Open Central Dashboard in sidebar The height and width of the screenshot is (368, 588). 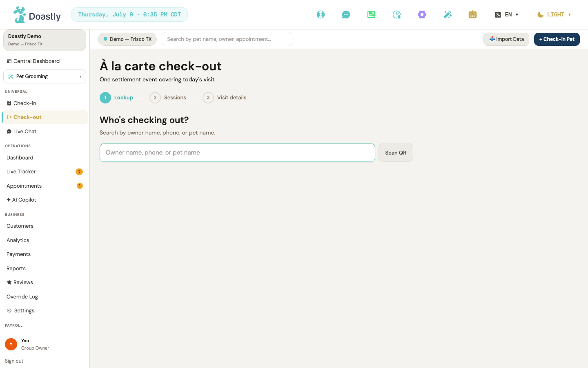45,61
